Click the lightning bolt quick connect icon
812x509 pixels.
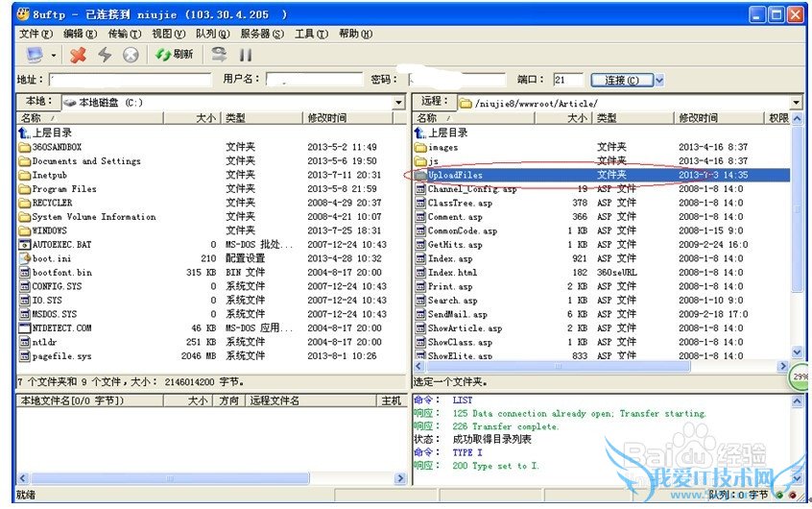pos(105,56)
